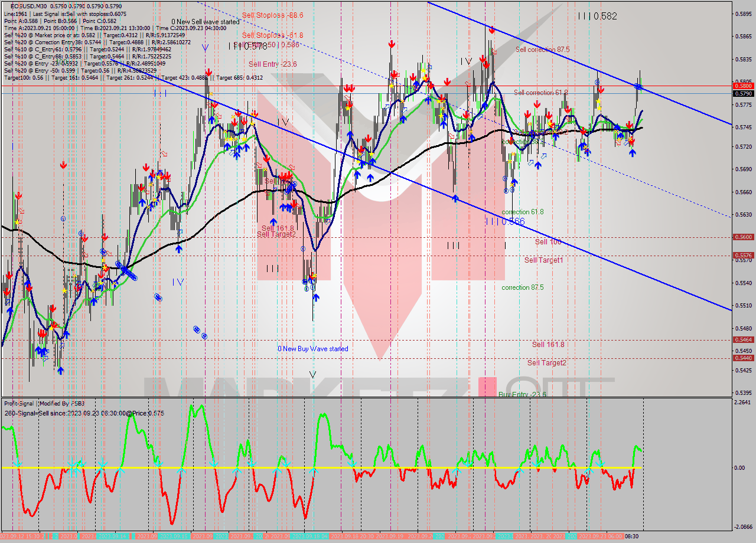Click the 0.5440 price level tag
The image size is (756, 543).
743,358
